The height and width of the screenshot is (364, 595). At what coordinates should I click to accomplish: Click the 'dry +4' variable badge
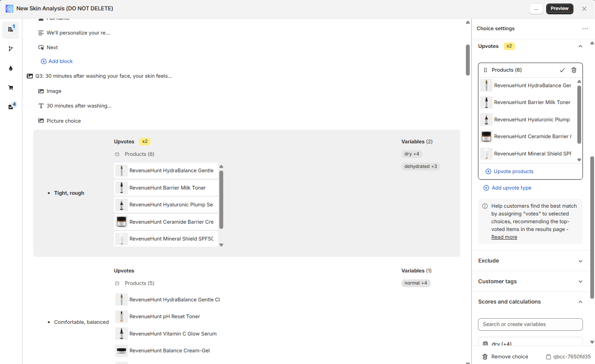(x=412, y=154)
